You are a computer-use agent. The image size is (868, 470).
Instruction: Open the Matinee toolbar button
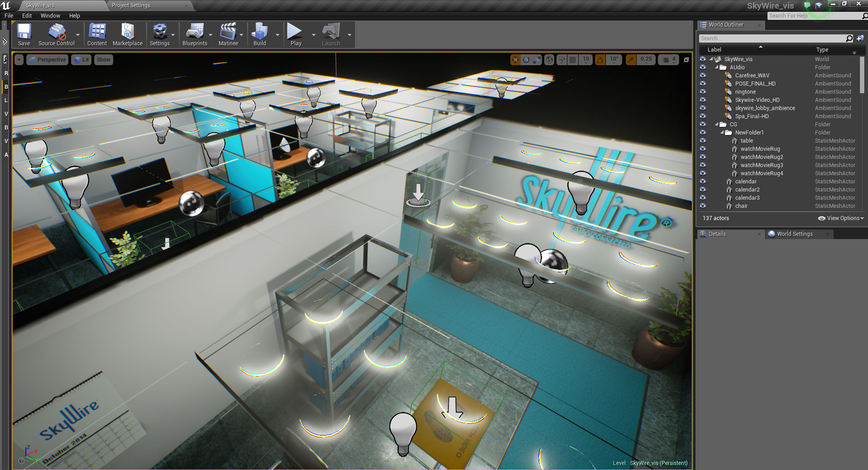228,35
